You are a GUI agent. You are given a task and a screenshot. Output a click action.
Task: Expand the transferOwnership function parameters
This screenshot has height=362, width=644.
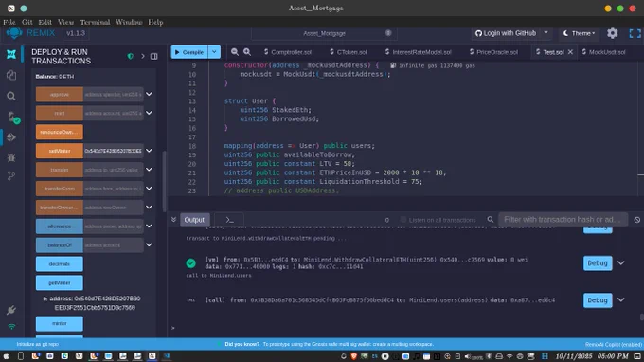tap(149, 208)
